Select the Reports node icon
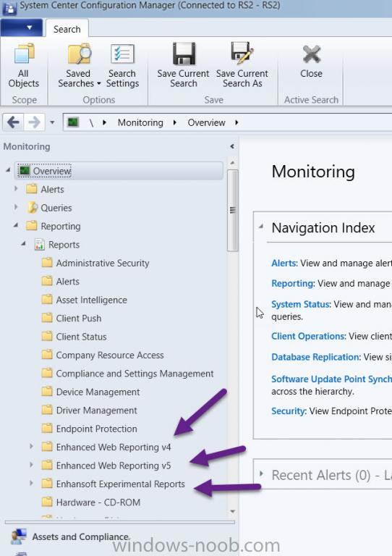 tap(39, 244)
